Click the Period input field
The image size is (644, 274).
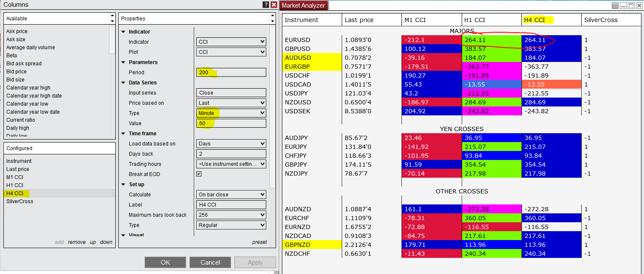coord(231,73)
